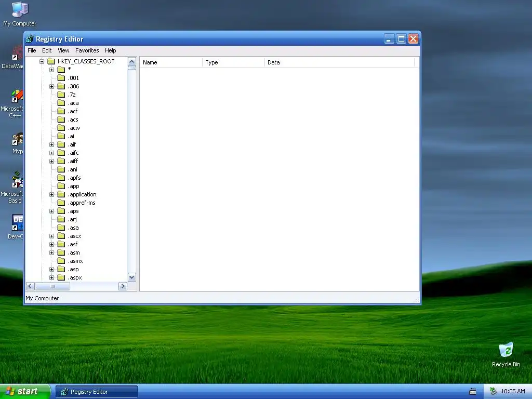This screenshot has width=532, height=399.
Task: Expand the .ascx key
Action: click(51, 236)
